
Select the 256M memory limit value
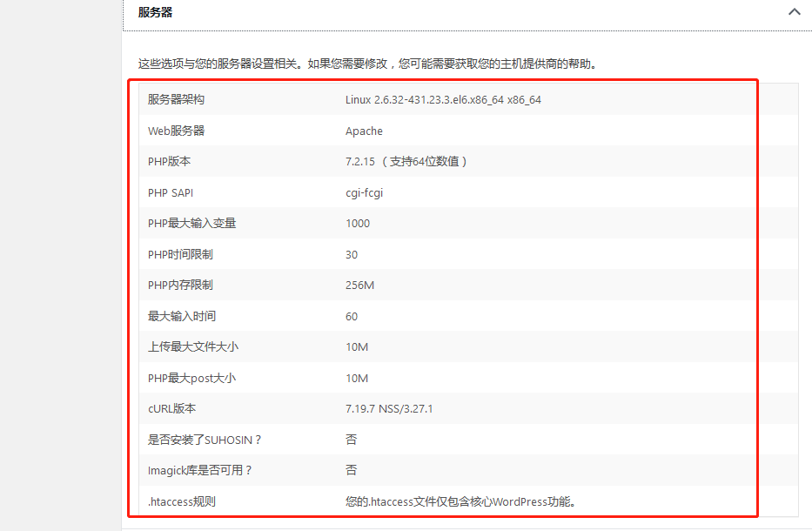(x=360, y=285)
